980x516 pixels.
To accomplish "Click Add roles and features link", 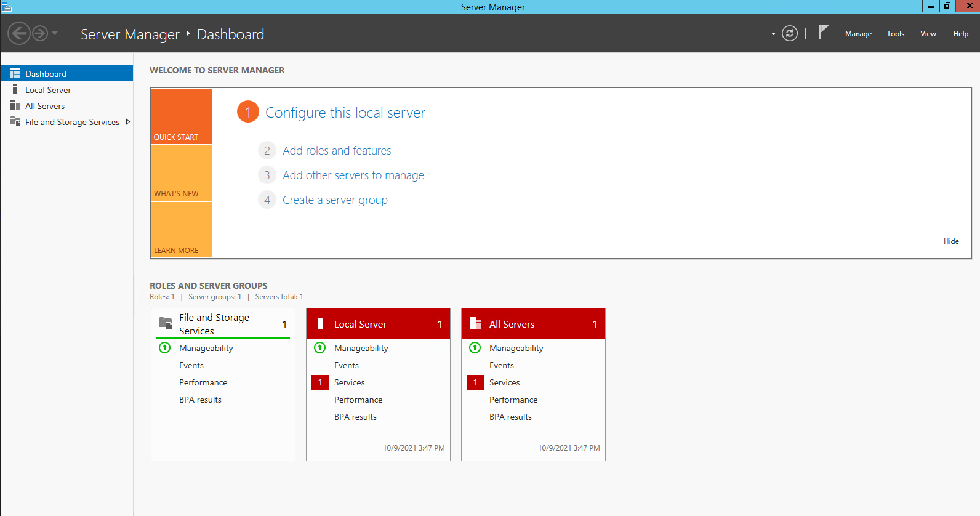I will pyautogui.click(x=337, y=151).
